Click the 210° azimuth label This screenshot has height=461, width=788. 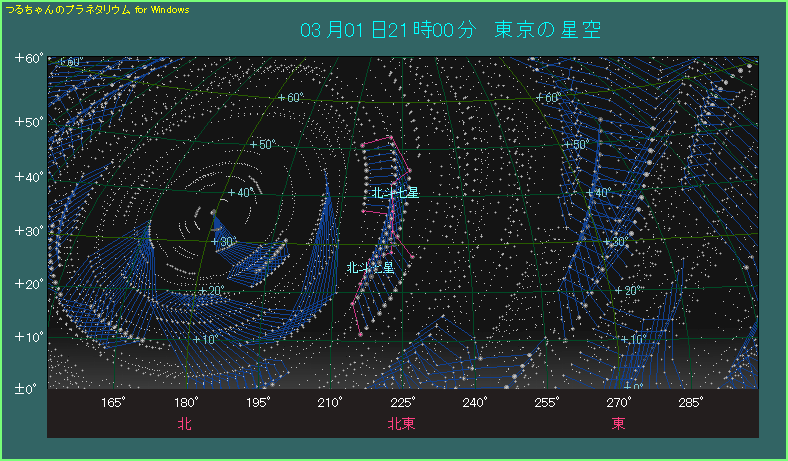click(x=330, y=402)
